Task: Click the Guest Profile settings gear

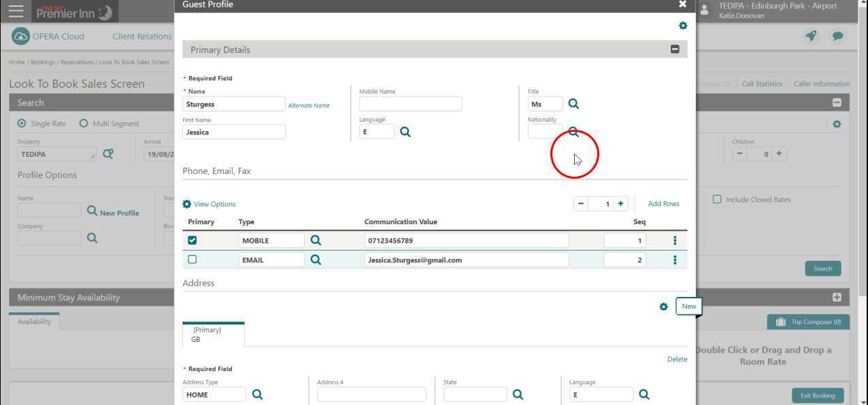Action: [x=683, y=25]
